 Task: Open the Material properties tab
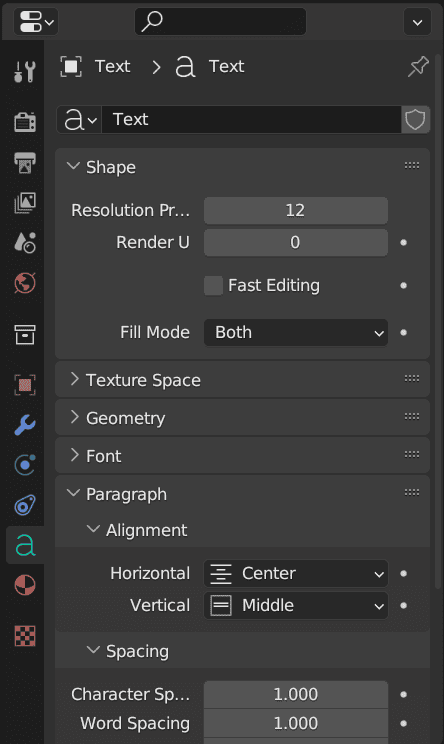[25, 585]
